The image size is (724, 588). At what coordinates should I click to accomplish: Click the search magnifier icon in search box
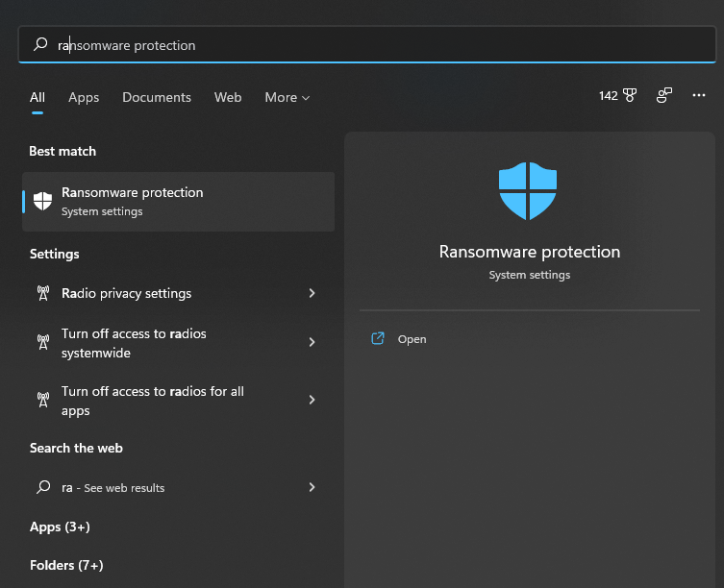click(40, 44)
